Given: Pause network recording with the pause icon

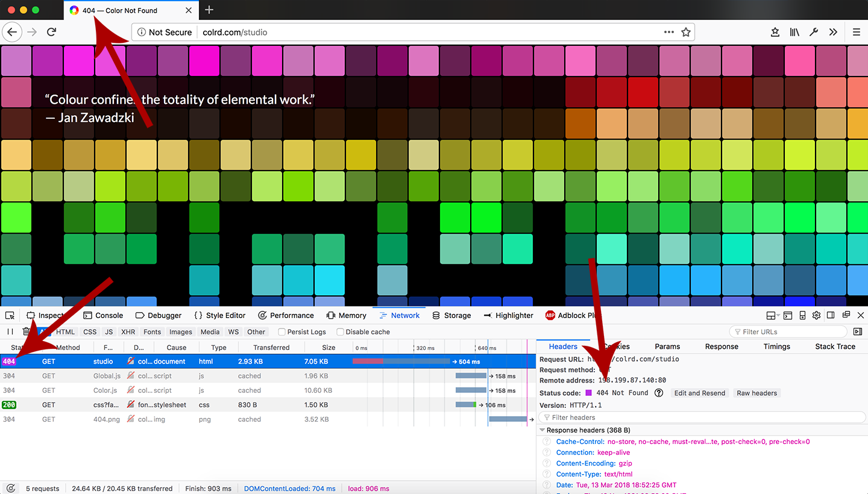Looking at the screenshot, I should (10, 332).
